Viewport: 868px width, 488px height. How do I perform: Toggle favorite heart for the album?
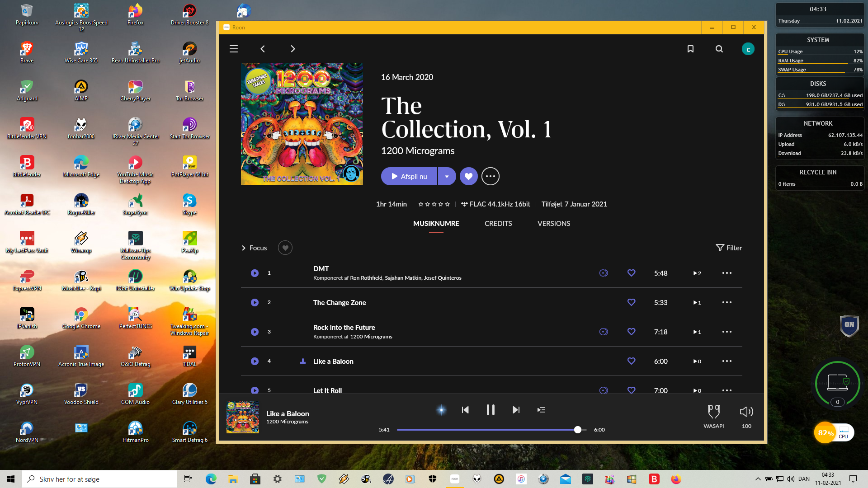point(468,176)
